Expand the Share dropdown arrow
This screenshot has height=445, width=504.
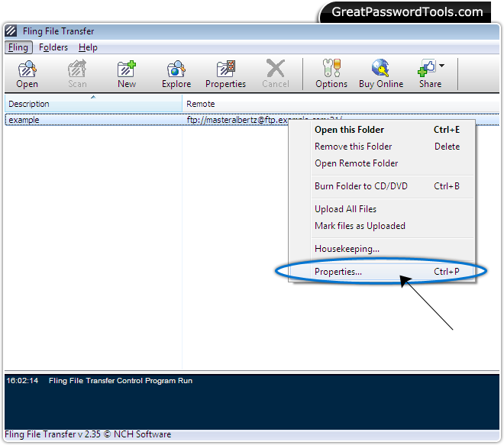[x=442, y=66]
